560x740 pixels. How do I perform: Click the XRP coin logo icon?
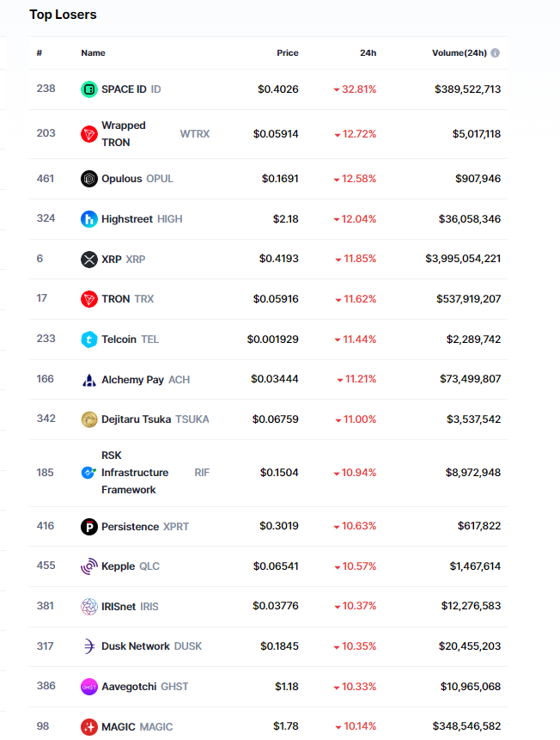[89, 259]
